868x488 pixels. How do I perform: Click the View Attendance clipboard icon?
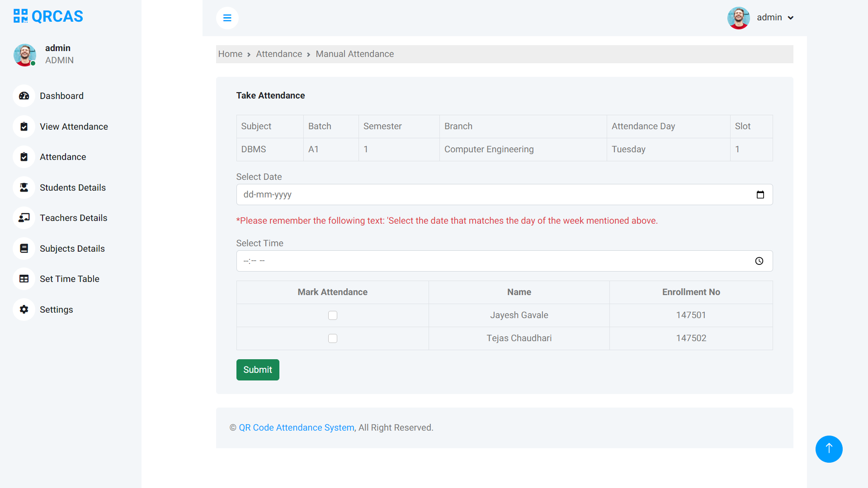[x=24, y=127]
